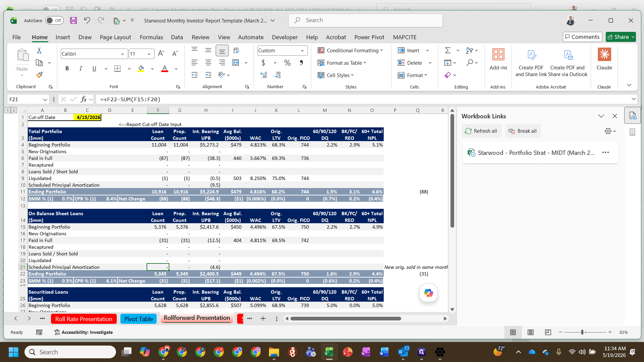Click the Cut scissors icon
Viewport: 644px width, 362px height.
[39, 51]
